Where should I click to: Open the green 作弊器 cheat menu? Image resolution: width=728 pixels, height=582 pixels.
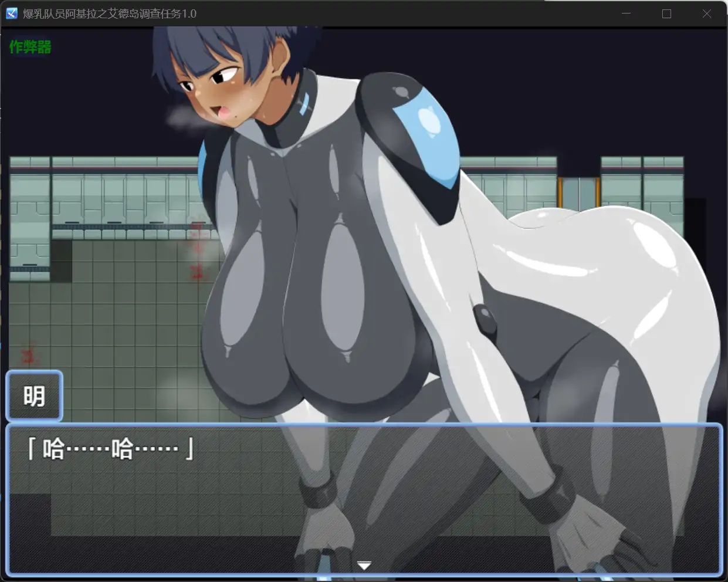click(30, 47)
